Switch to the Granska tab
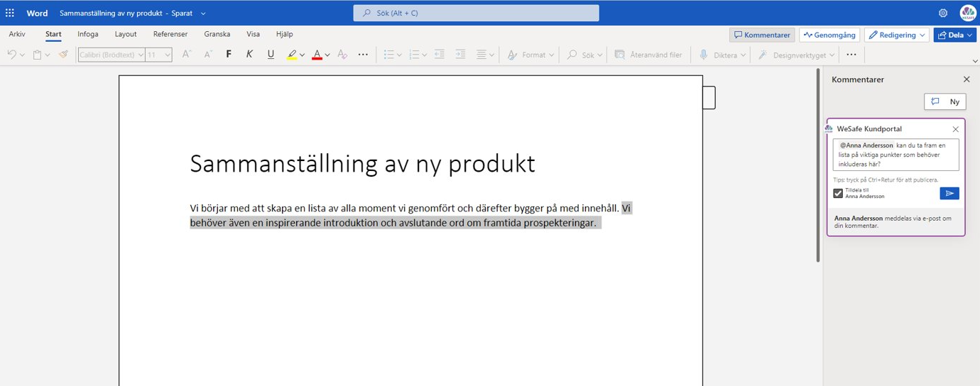This screenshot has width=980, height=386. (217, 34)
